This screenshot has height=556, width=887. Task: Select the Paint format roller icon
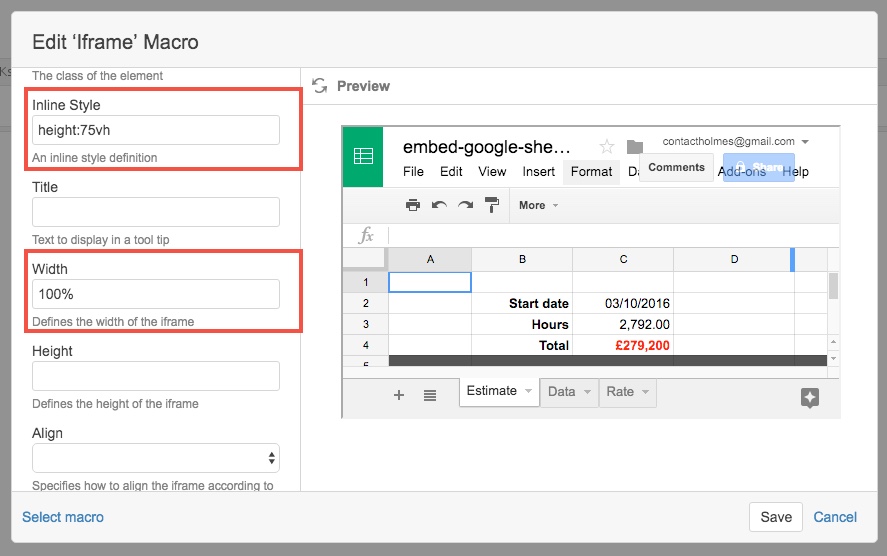491,205
